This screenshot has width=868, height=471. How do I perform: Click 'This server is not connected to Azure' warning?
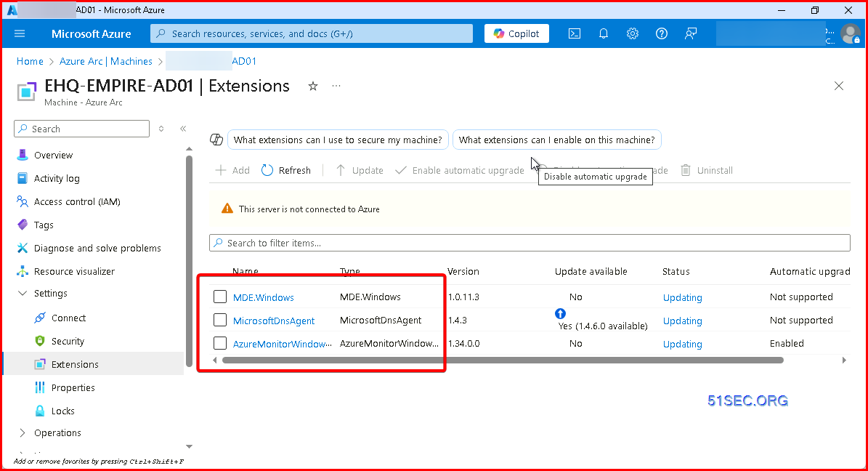click(x=309, y=209)
